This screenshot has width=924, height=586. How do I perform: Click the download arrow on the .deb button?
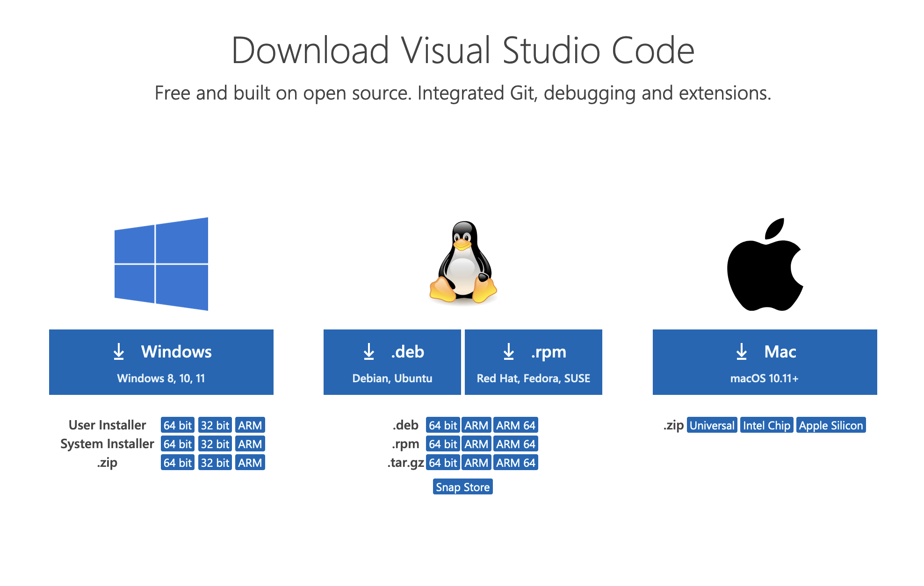click(x=369, y=352)
